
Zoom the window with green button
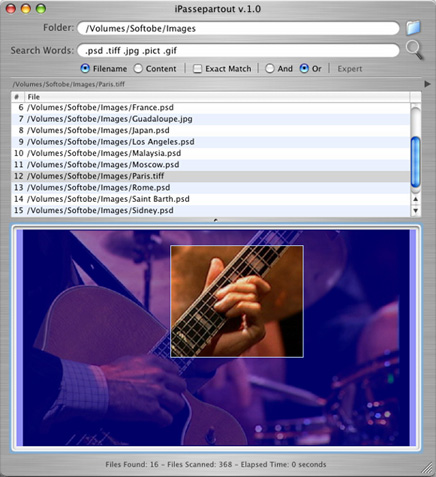click(41, 8)
